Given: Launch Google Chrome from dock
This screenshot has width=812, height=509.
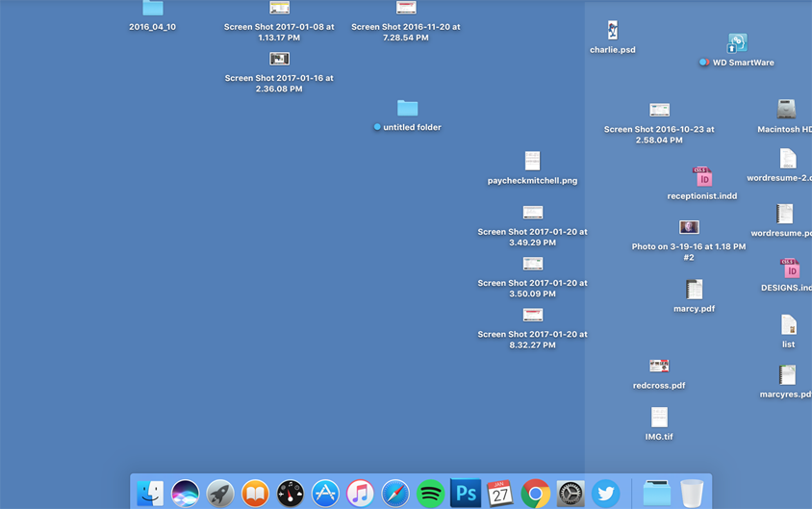Looking at the screenshot, I should tap(536, 493).
